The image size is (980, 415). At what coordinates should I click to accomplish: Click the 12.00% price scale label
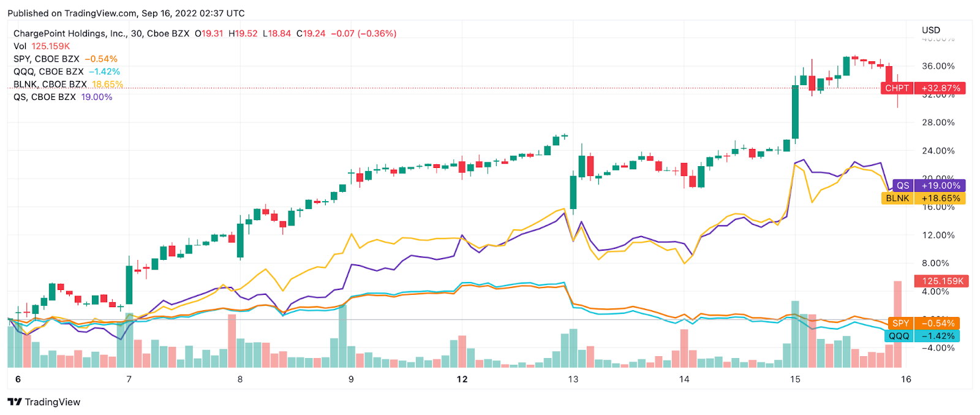938,235
